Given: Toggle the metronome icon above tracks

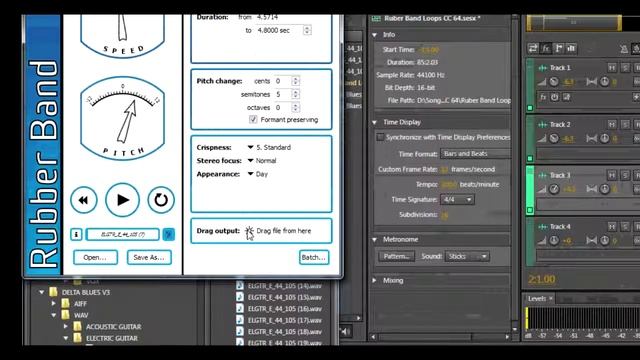Looking at the screenshot, I should [624, 49].
